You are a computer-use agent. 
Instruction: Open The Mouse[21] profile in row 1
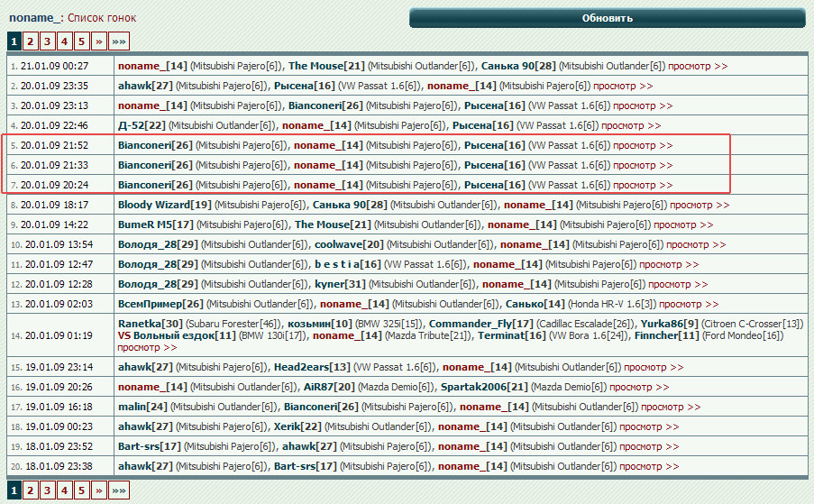click(326, 66)
